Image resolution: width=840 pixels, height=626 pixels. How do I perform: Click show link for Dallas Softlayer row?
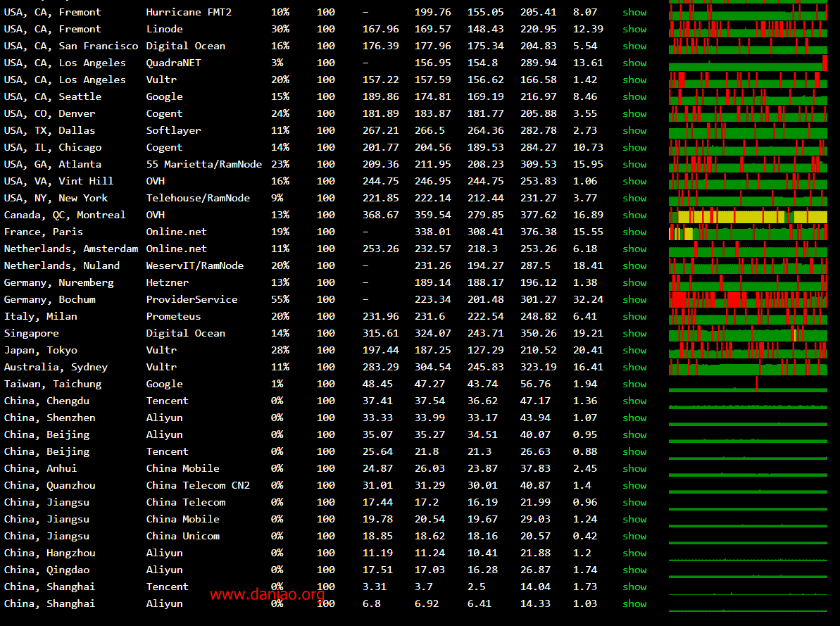click(634, 130)
